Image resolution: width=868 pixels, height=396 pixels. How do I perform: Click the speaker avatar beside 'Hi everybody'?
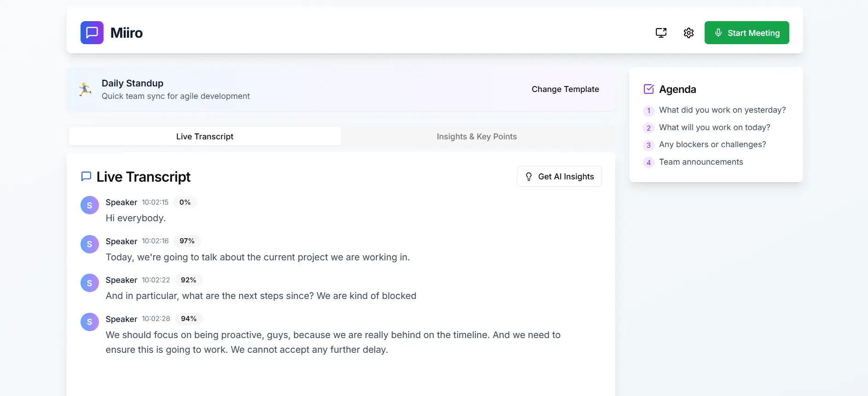pos(90,205)
